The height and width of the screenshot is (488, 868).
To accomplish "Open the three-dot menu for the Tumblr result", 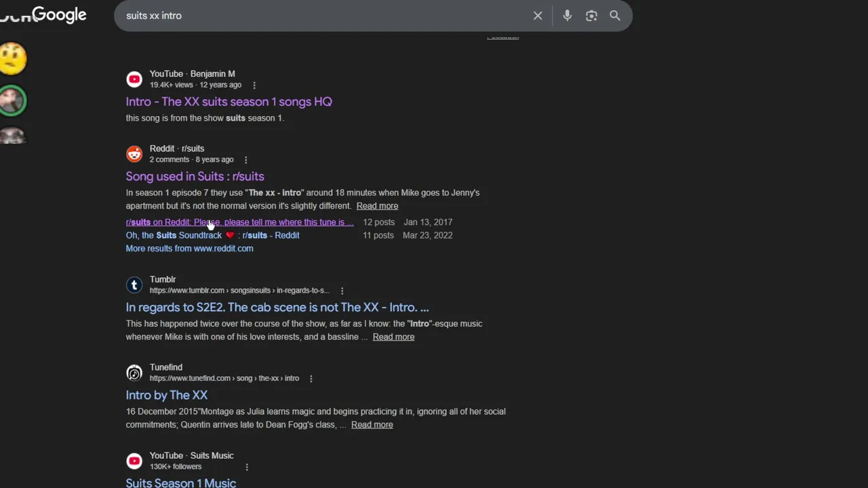I will (x=342, y=291).
